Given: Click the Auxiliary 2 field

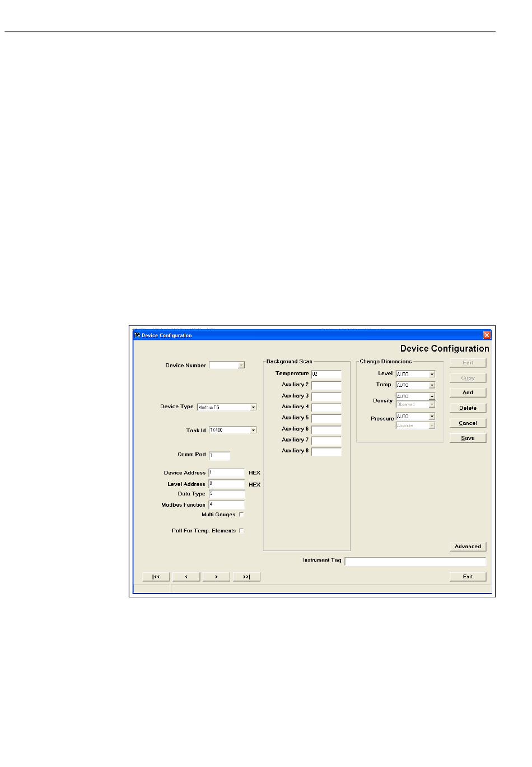Looking at the screenshot, I should pyautogui.click(x=326, y=385).
